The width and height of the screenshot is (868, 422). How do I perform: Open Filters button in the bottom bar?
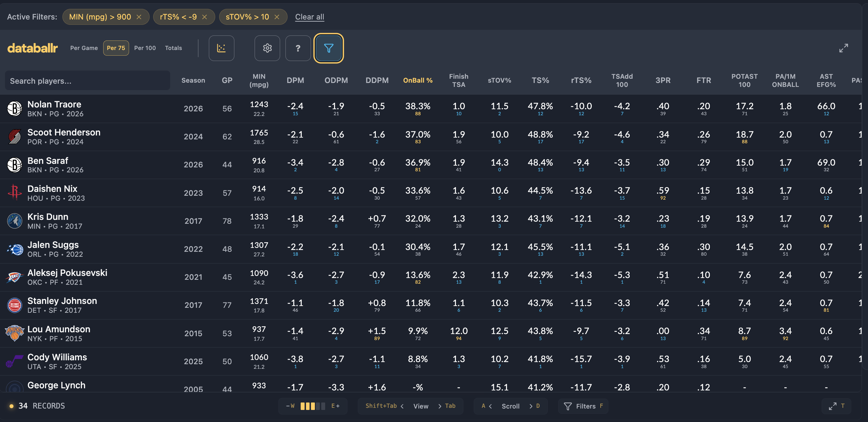[583, 406]
